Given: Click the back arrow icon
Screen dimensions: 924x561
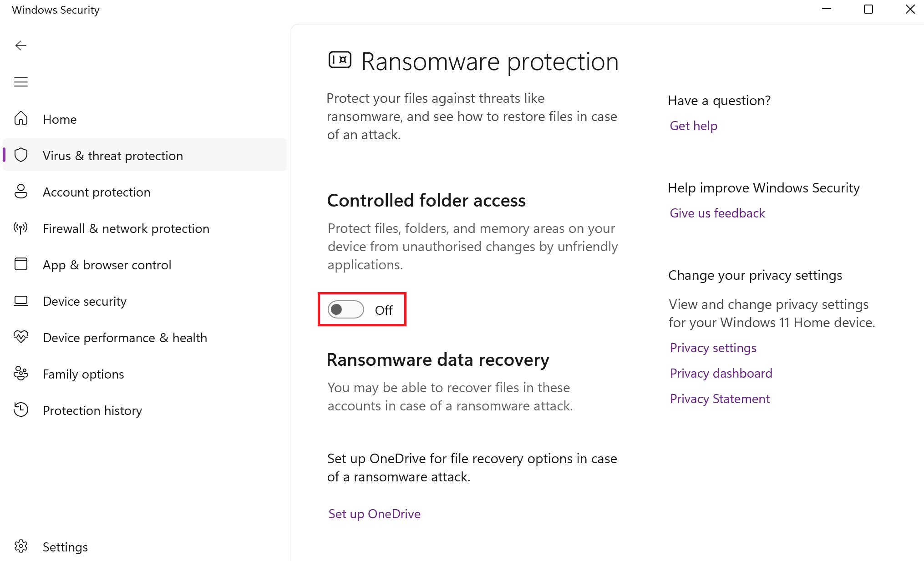Looking at the screenshot, I should pyautogui.click(x=21, y=45).
